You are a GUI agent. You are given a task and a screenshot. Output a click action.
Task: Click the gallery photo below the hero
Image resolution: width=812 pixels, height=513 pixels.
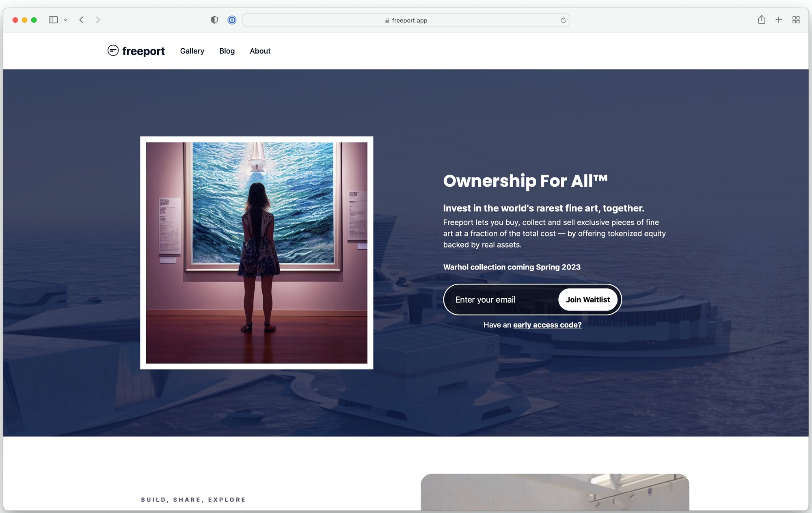coord(555,491)
